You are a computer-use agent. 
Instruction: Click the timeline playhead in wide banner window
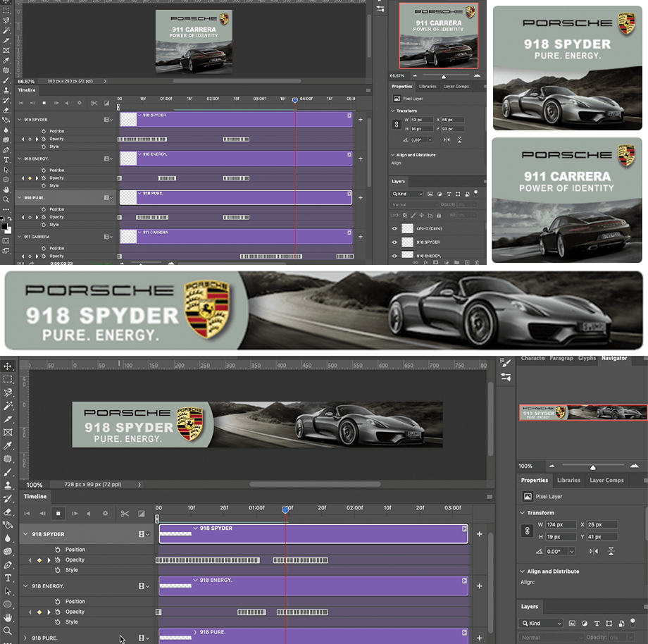coord(285,510)
